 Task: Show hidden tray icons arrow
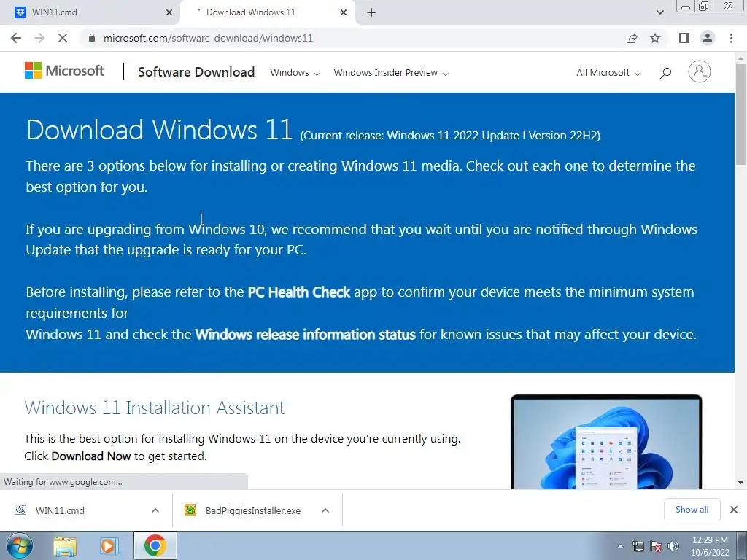coord(620,546)
